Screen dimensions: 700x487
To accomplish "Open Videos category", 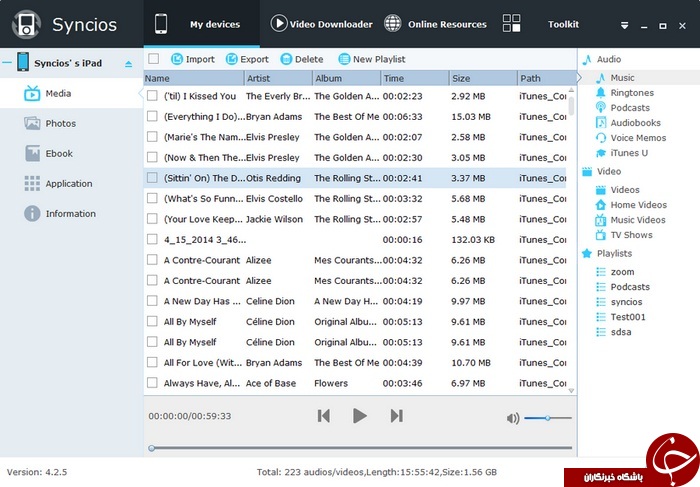I will pyautogui.click(x=624, y=190).
